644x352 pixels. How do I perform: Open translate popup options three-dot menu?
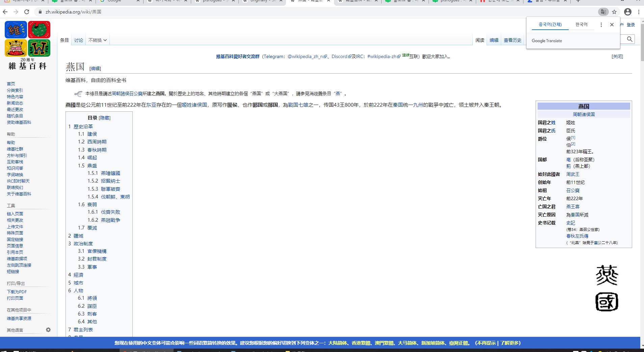coord(601,25)
